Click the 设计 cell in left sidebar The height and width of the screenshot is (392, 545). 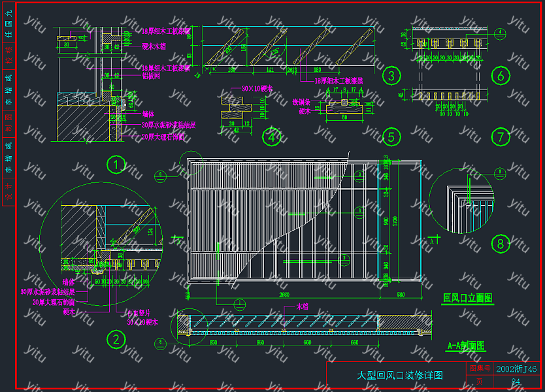(8, 194)
